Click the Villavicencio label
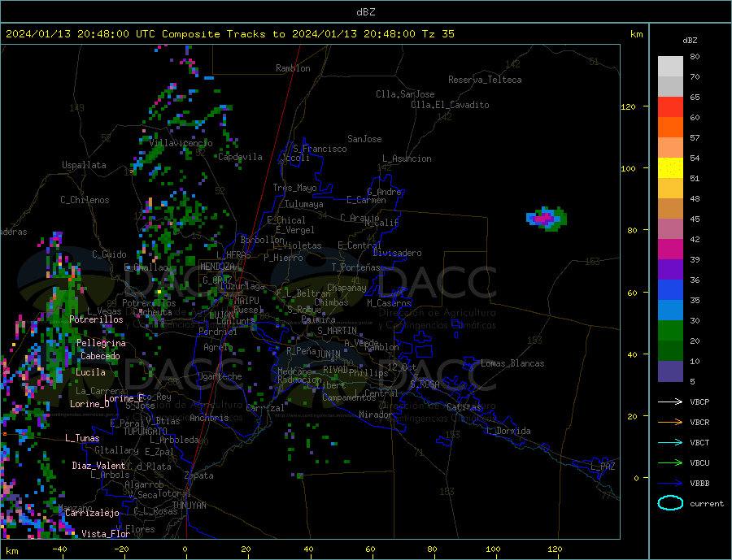The height and width of the screenshot is (560, 732). tap(181, 143)
